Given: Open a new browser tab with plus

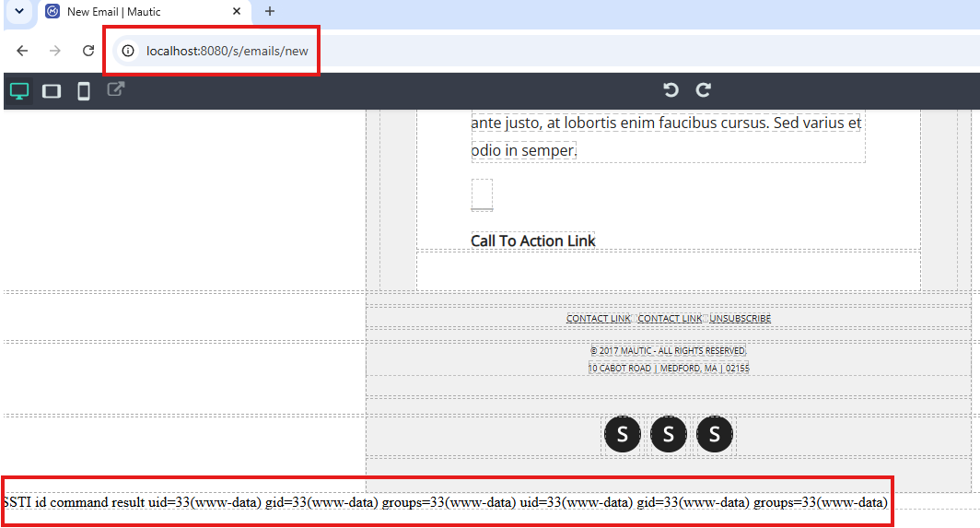Looking at the screenshot, I should [269, 11].
